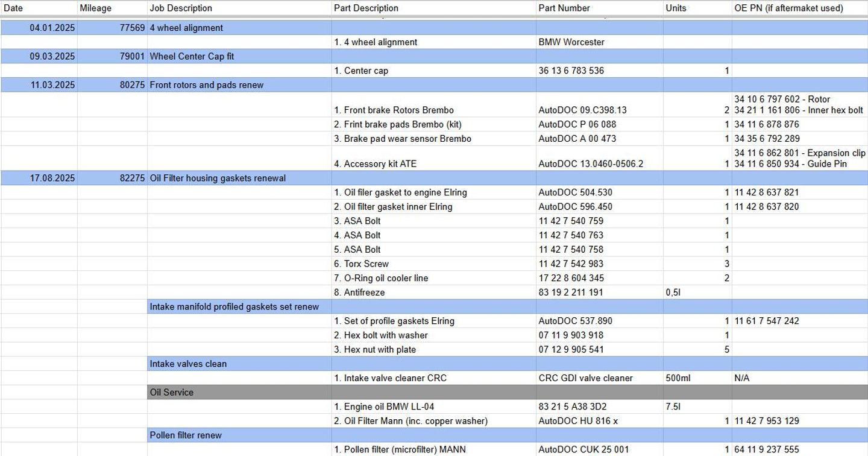Select the gray Oil Service row cell

pyautogui.click(x=172, y=392)
